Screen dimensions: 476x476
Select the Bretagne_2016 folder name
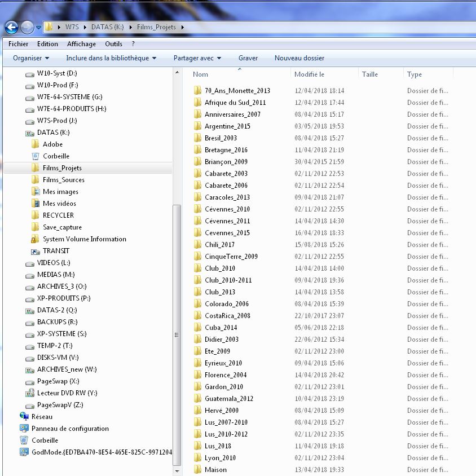tap(226, 150)
